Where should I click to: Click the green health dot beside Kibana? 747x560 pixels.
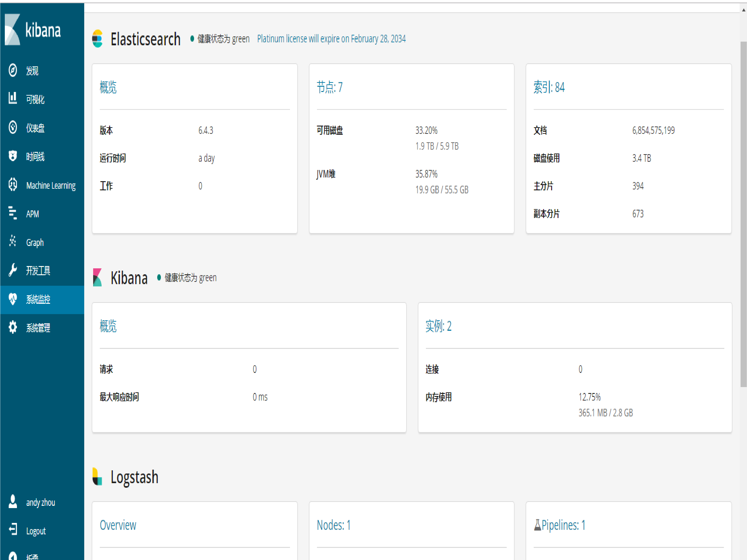(159, 277)
